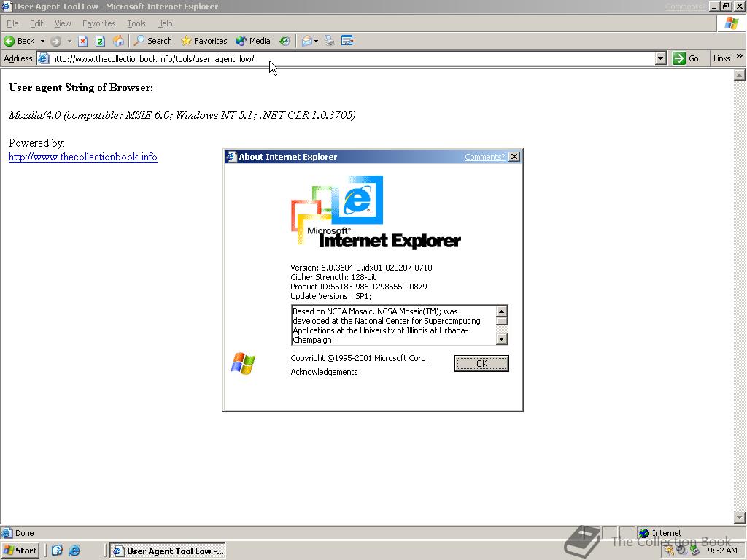Click the page icon in Address bar
This screenshot has height=560, width=747.
click(x=43, y=58)
